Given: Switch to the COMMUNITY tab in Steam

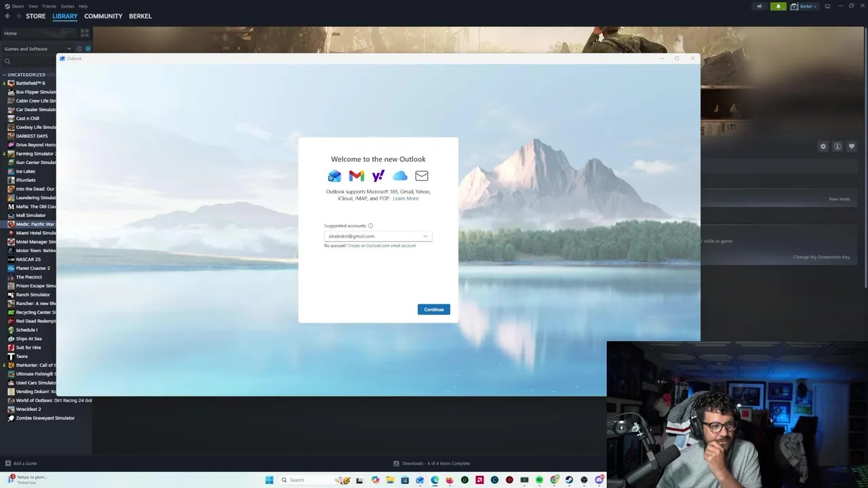Looking at the screenshot, I should coord(103,16).
